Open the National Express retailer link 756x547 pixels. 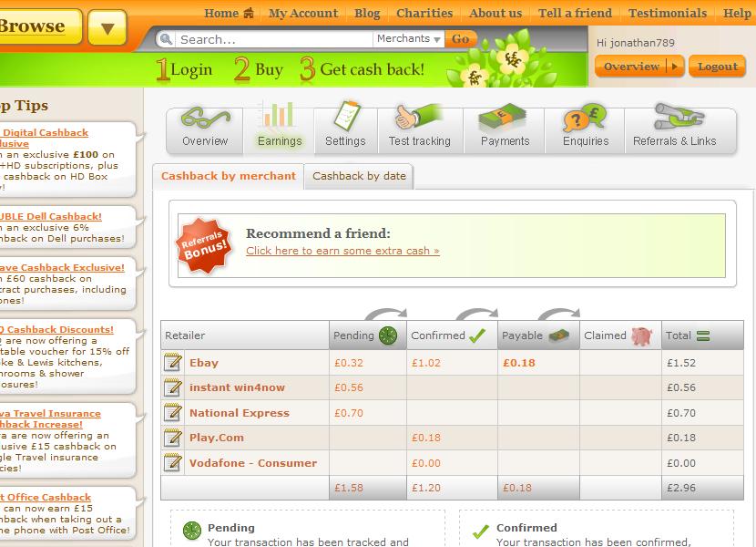(x=239, y=413)
